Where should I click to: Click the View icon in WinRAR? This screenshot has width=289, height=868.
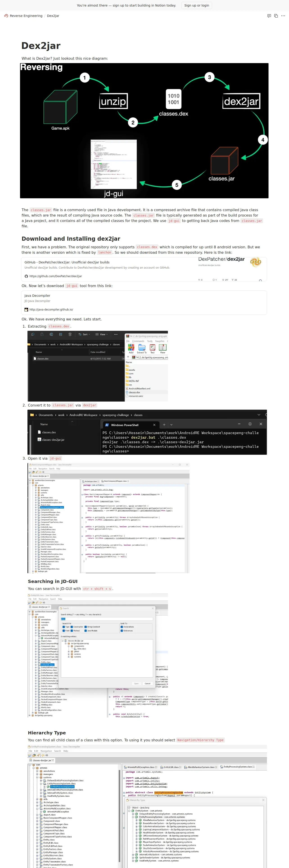163,348
